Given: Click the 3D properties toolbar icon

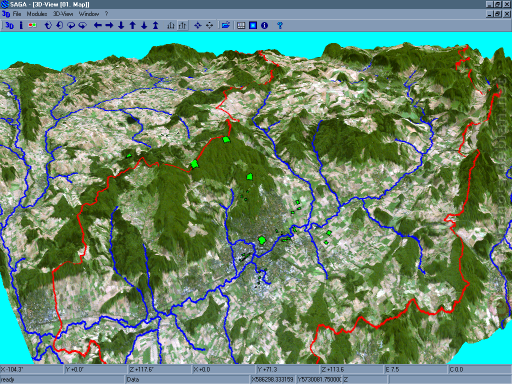Looking at the screenshot, I should [9, 25].
